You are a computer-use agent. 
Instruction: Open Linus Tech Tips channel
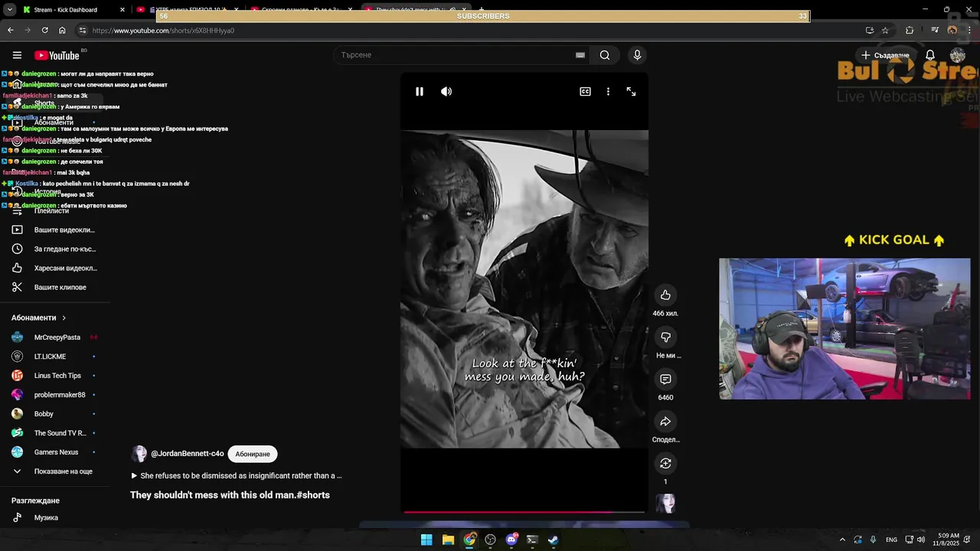pyautogui.click(x=55, y=376)
